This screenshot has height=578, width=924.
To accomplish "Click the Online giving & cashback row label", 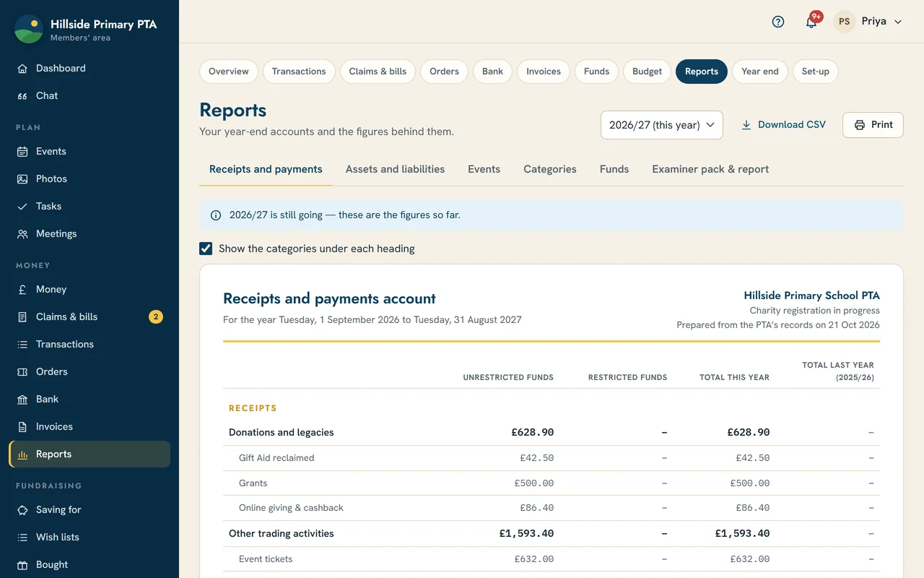I will click(x=291, y=508).
